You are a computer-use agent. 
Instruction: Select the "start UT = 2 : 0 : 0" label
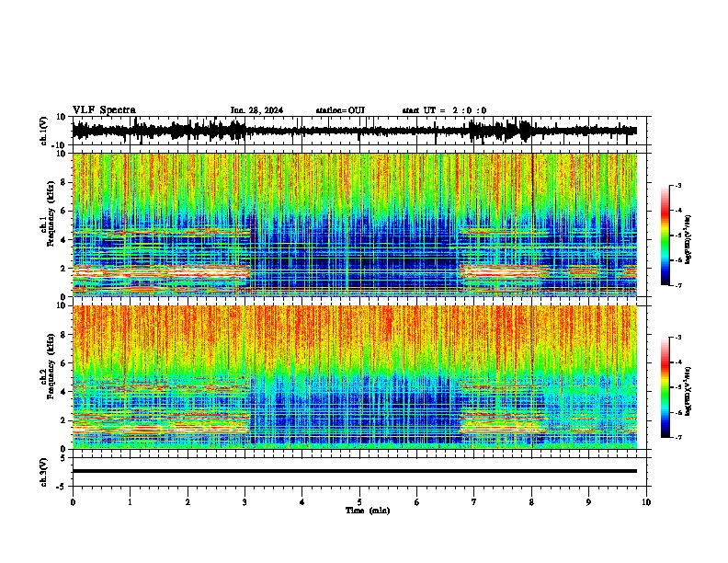click(x=444, y=110)
